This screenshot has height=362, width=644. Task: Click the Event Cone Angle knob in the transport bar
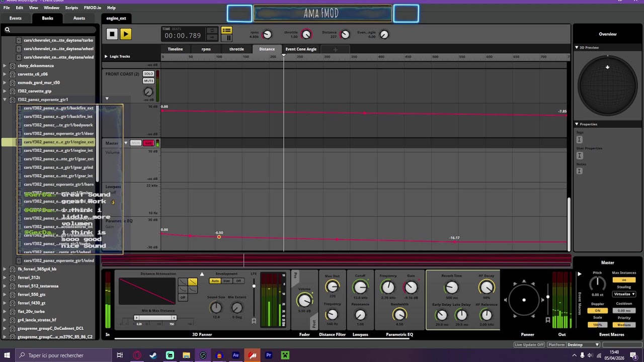click(x=384, y=35)
